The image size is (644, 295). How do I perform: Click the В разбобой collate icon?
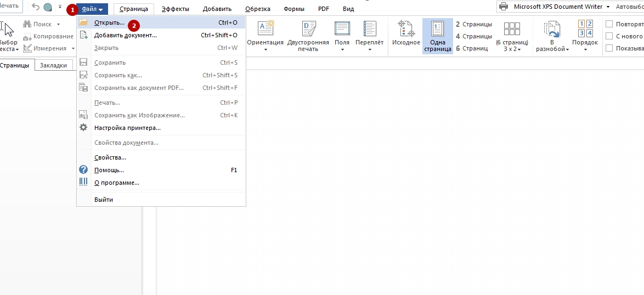(x=552, y=29)
